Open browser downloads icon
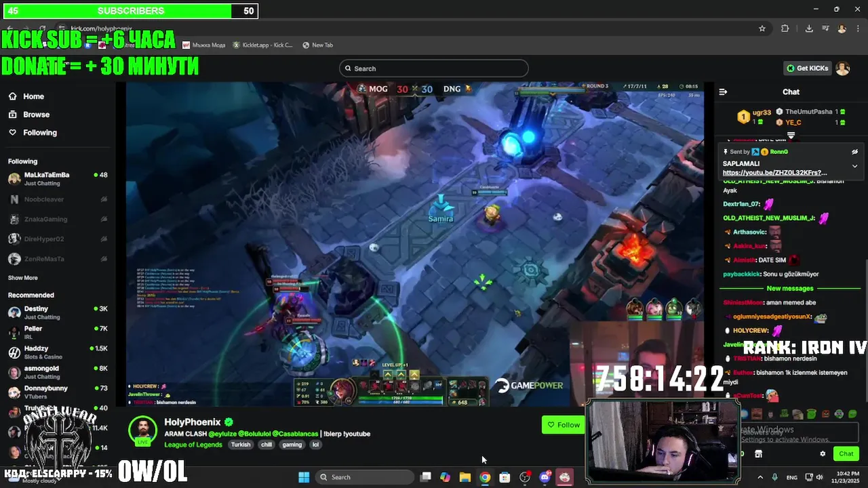Viewport: 868px width, 488px height. point(809,28)
